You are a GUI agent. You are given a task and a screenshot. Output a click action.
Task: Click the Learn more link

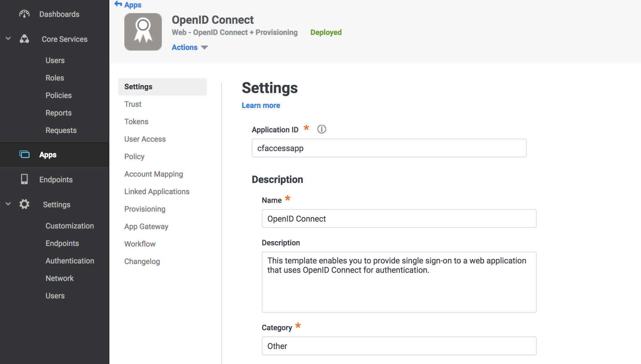point(260,105)
